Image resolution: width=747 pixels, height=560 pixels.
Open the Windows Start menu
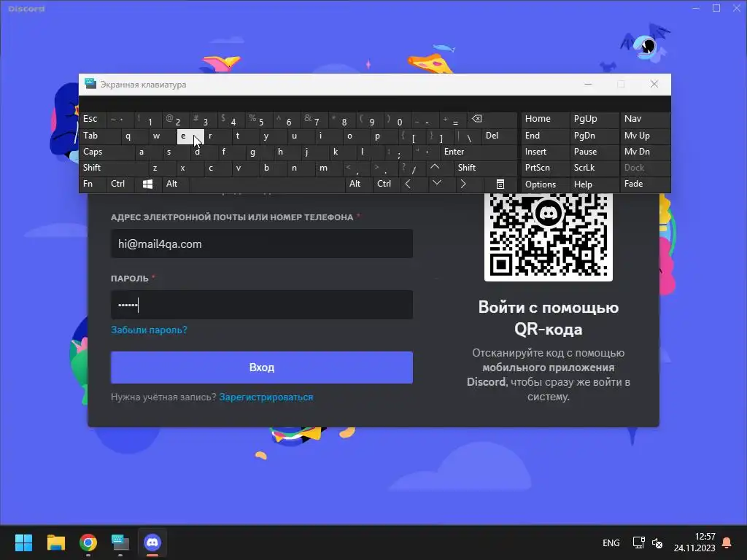tap(23, 542)
